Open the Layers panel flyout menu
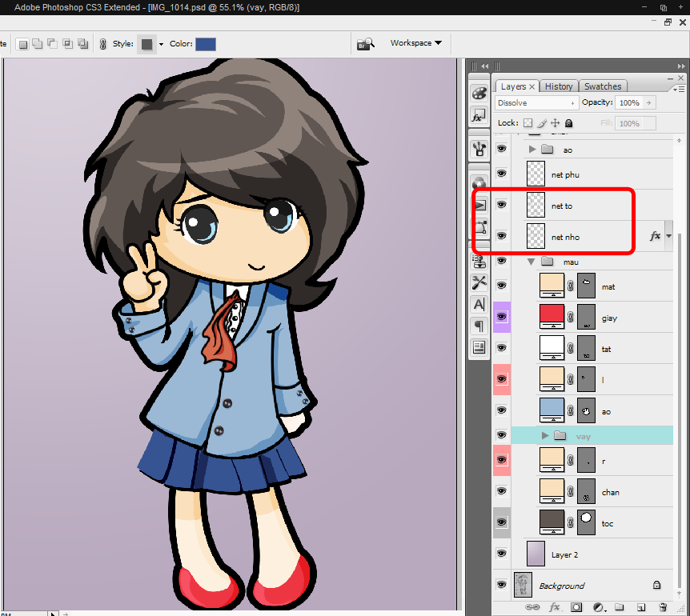Screen dimensions: 690x616 tap(679, 90)
